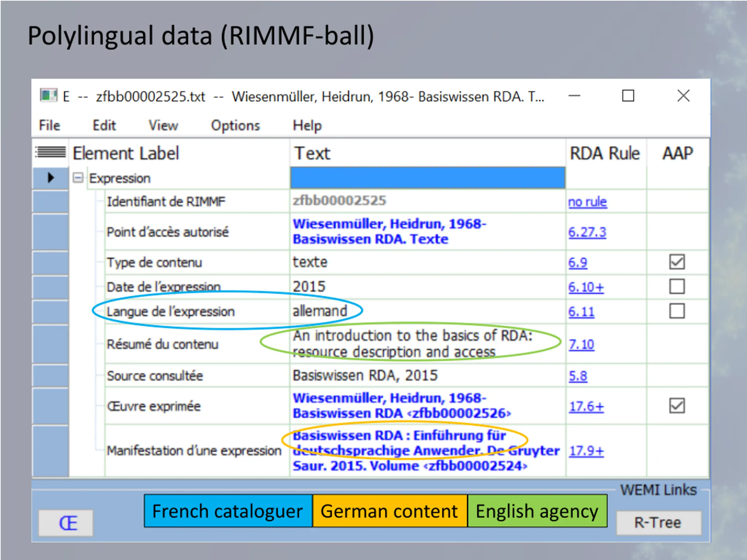The image size is (747, 560).
Task: Toggle AAP checkbox for Œuvre exprimée
Action: coord(677,406)
